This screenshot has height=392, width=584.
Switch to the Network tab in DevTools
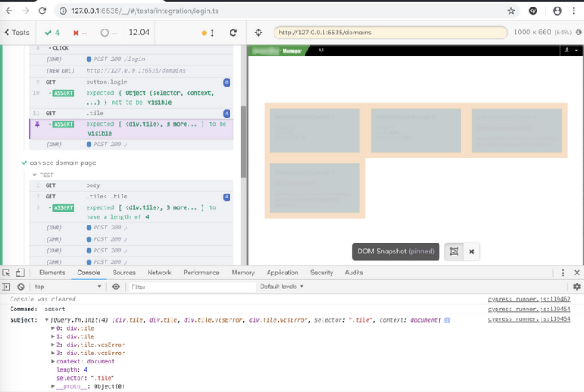pyautogui.click(x=159, y=273)
